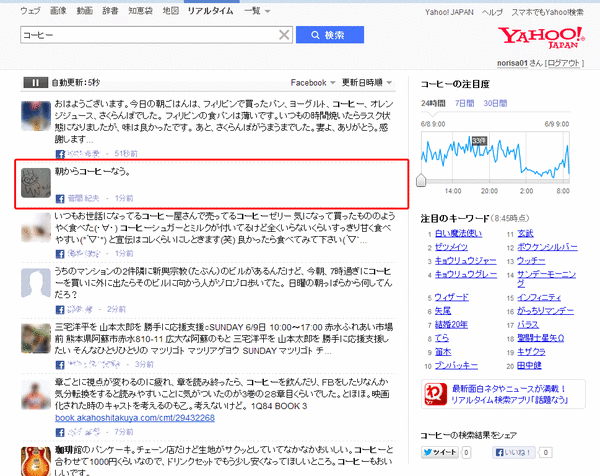This screenshot has height=476, width=600.
Task: Open the keyword 白い魔法使い
Action: click(458, 233)
